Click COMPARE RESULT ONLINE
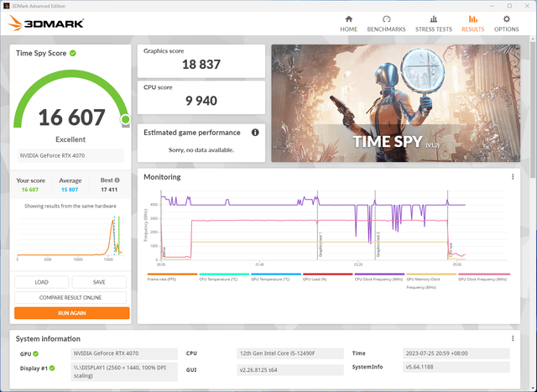The height and width of the screenshot is (392, 537). [70, 297]
